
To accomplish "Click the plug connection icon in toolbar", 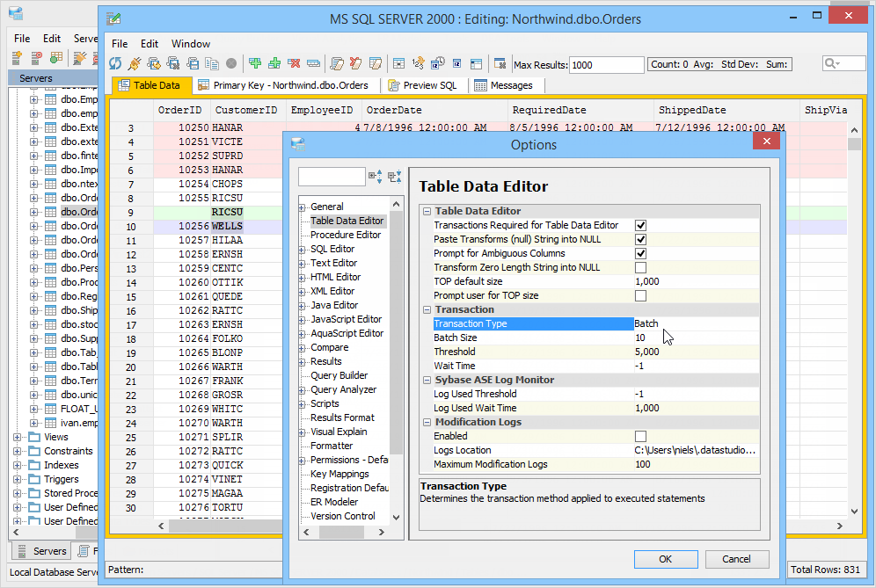I will pos(135,63).
